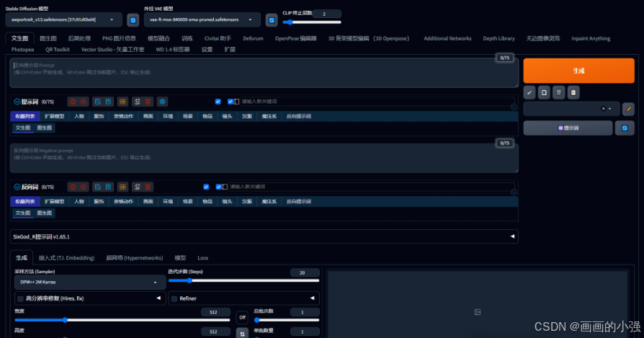Open the external VAE model dropdown
Screen dimensions: 644x338
pos(202,19)
